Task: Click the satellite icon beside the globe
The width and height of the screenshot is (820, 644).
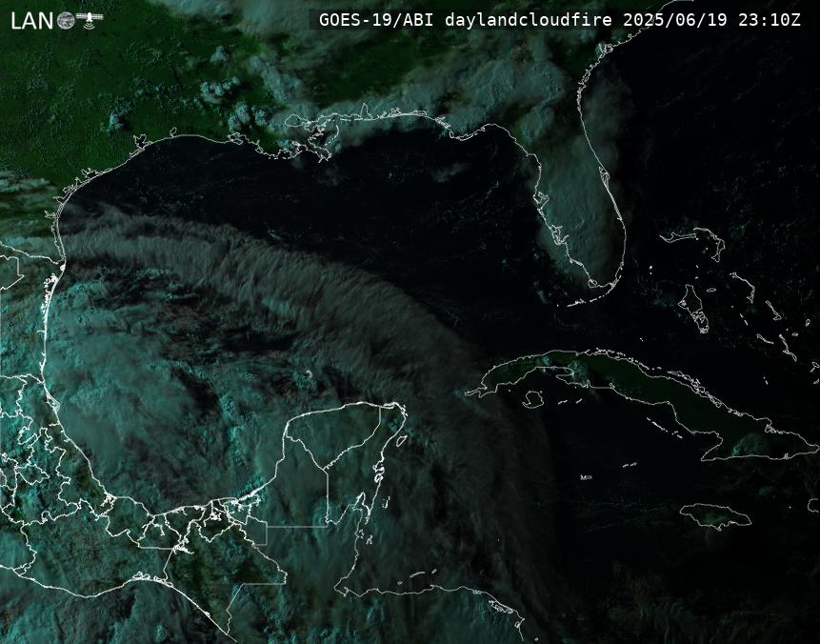Action: coord(90,19)
